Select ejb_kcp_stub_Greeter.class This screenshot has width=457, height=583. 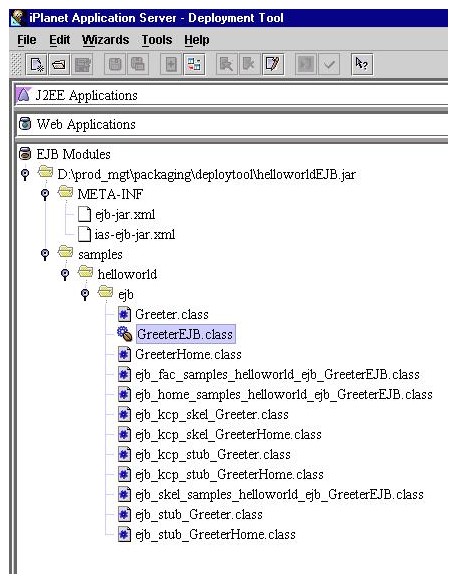213,455
